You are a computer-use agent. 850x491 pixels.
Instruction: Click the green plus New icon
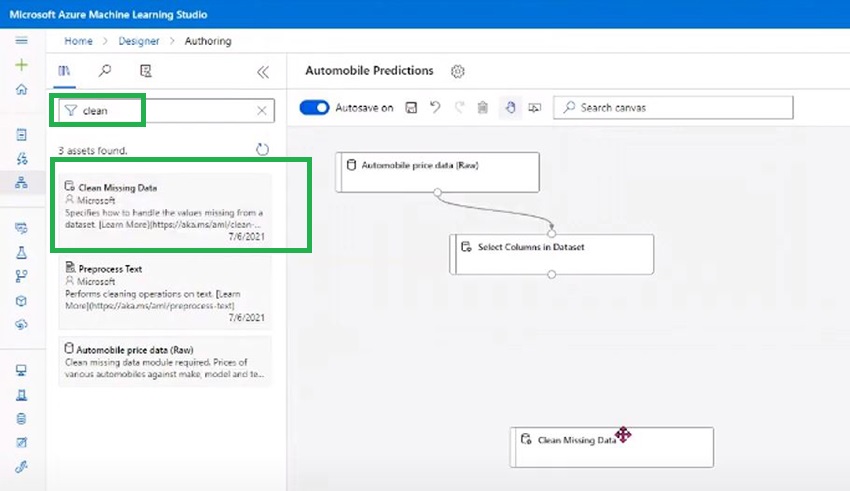21,65
